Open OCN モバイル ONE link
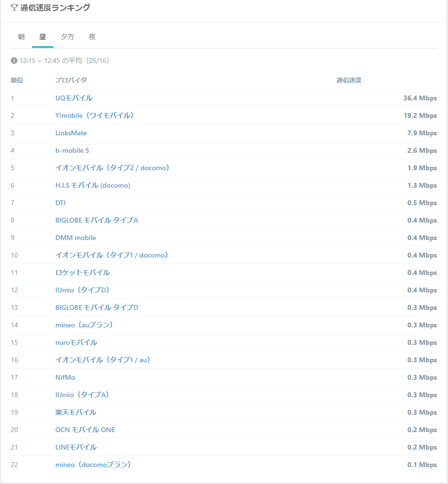Image resolution: width=448 pixels, height=484 pixels. 85,430
